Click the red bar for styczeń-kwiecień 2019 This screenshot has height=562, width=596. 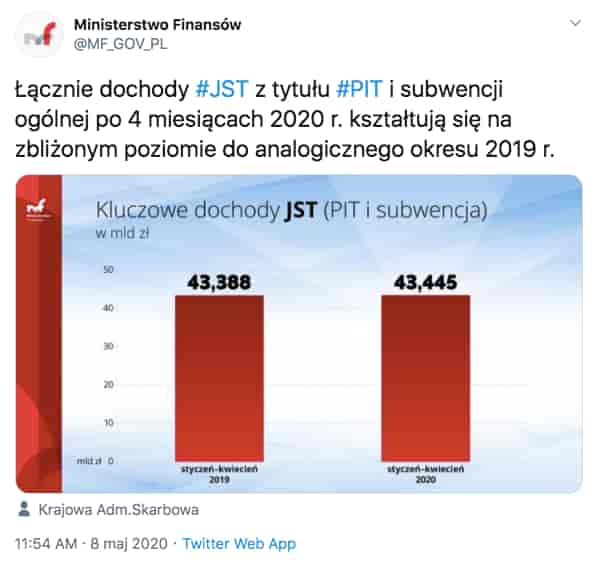tap(219, 378)
